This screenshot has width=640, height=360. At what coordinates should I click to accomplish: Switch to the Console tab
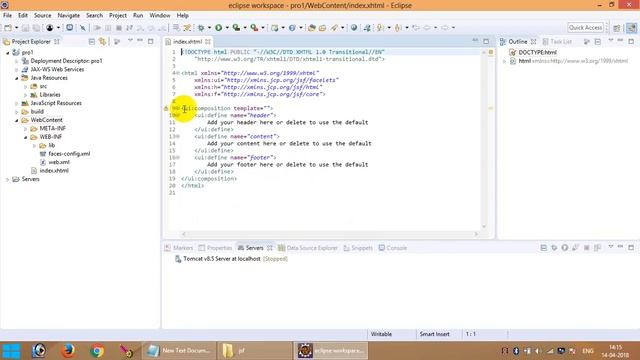pos(393,248)
